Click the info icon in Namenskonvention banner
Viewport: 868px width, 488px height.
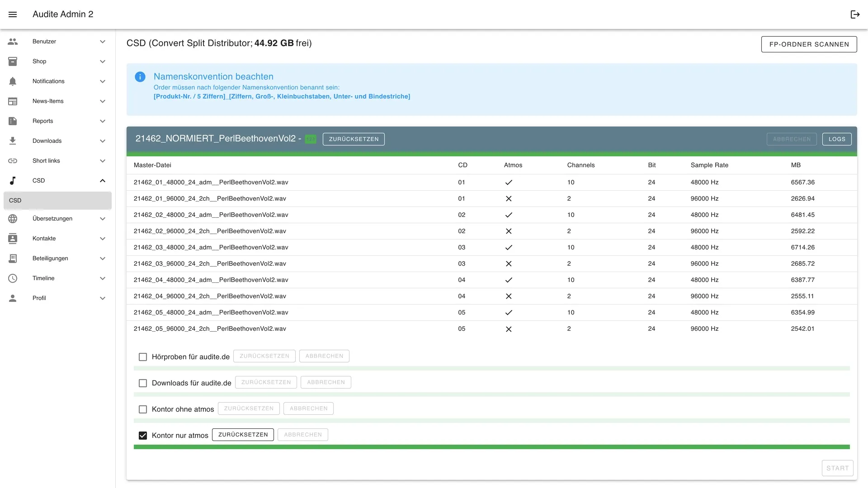tap(140, 77)
